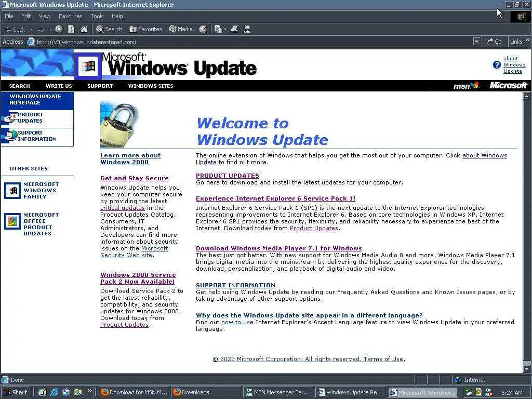Click the PRODUCT UPDATES heading link
The height and width of the screenshot is (399, 532).
[228, 176]
